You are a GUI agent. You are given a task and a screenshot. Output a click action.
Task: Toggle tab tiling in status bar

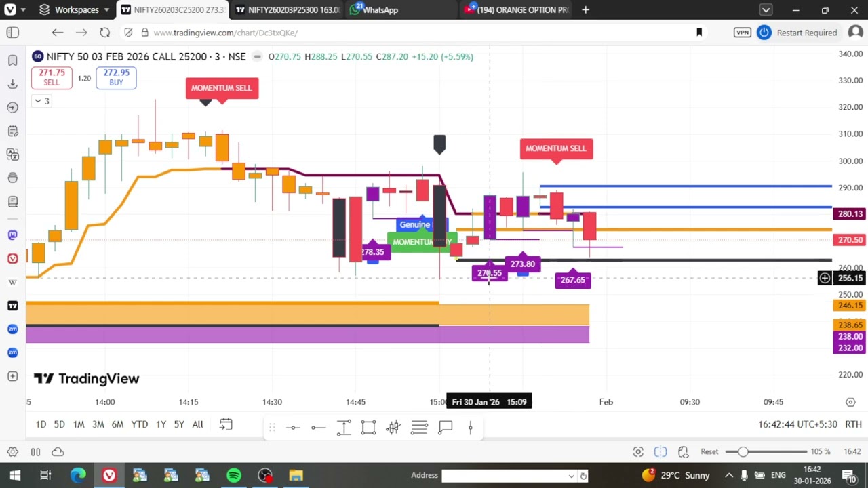pyautogui.click(x=35, y=452)
